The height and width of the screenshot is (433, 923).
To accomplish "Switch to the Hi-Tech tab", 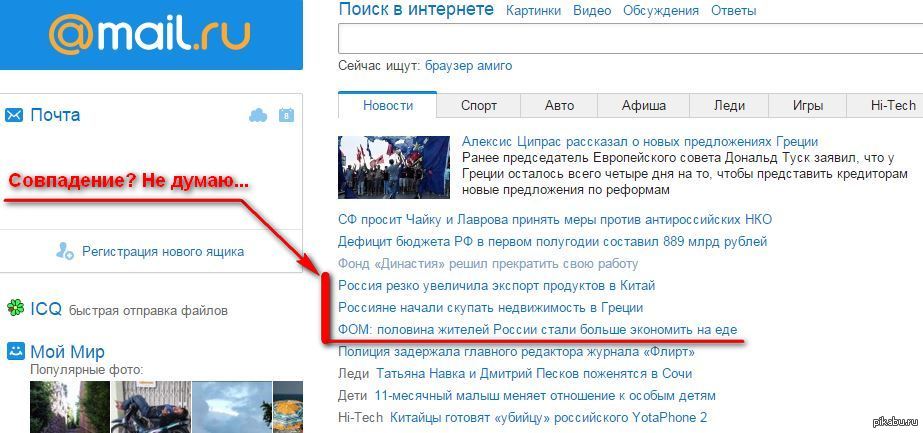I will (885, 106).
